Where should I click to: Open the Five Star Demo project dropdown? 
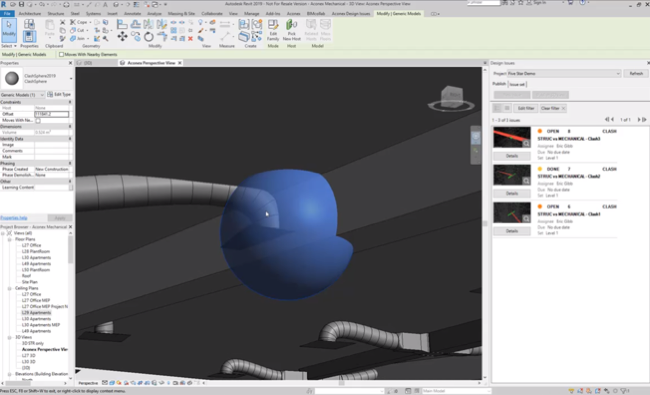(564, 73)
